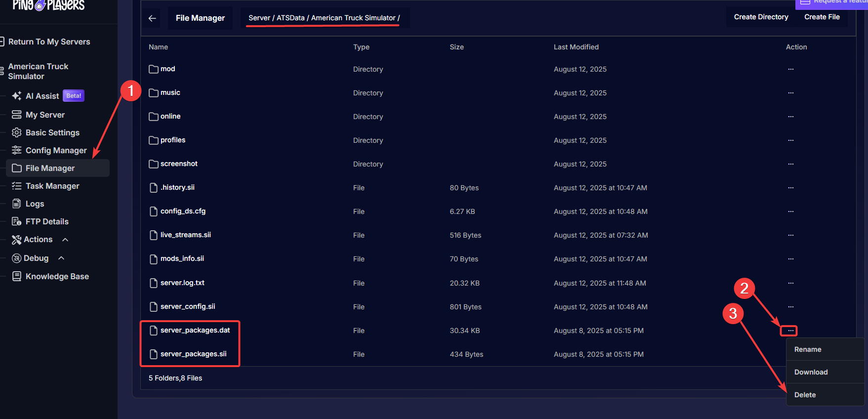Click the Ping Players logo
Image resolution: width=868 pixels, height=419 pixels.
click(x=48, y=5)
